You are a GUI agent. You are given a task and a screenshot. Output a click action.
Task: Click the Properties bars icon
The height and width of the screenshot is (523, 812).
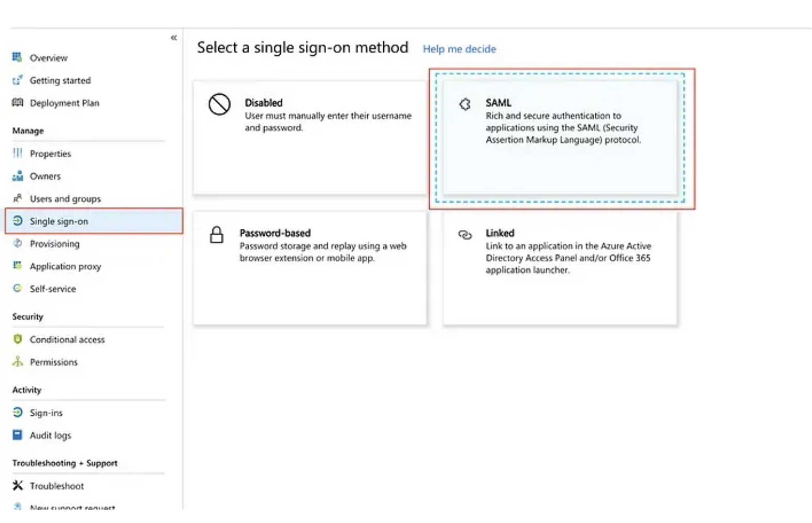(18, 153)
